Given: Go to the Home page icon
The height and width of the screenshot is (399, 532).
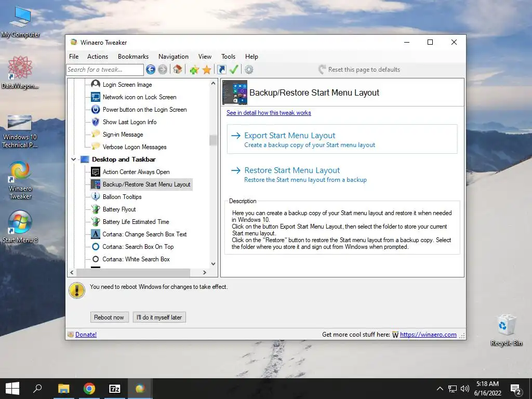Looking at the screenshot, I should point(177,70).
